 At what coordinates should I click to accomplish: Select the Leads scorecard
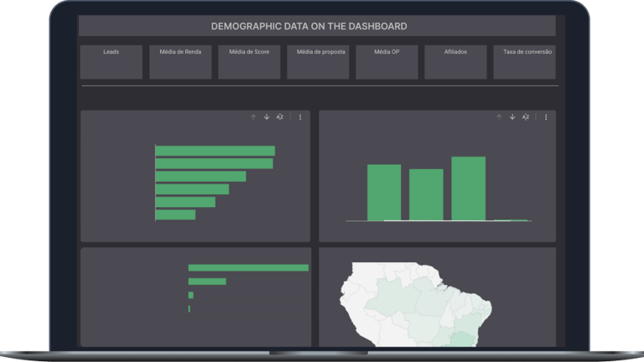(112, 62)
